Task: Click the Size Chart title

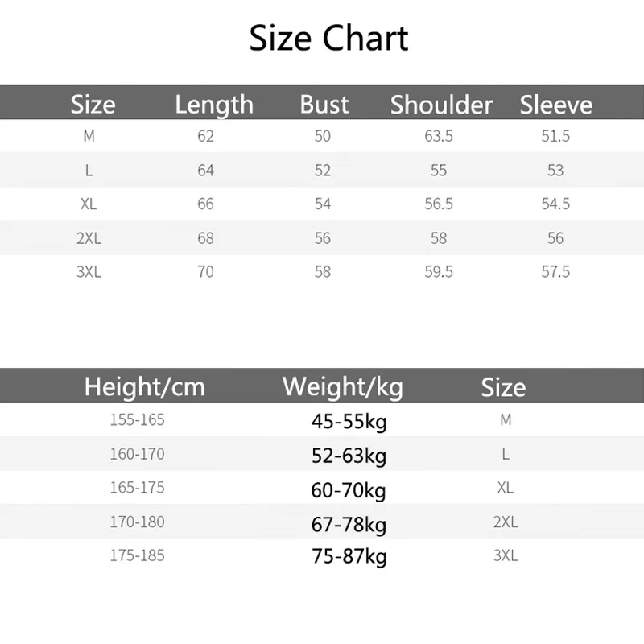Action: (328, 39)
